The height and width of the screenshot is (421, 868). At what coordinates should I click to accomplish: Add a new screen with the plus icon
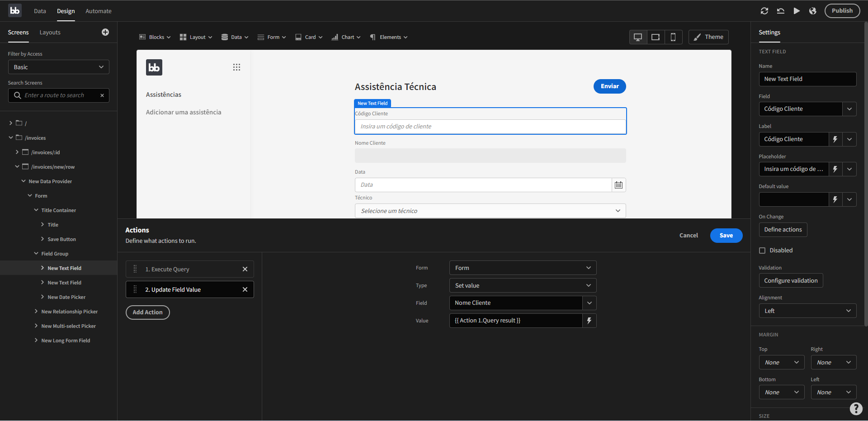point(105,32)
